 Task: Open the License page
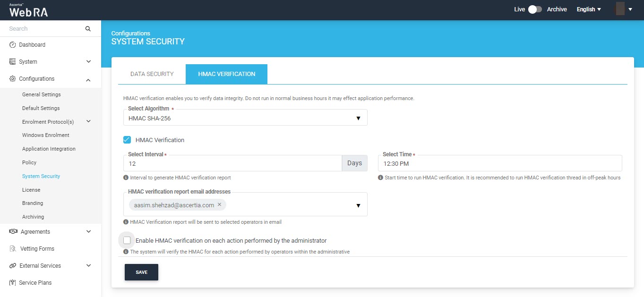point(31,190)
